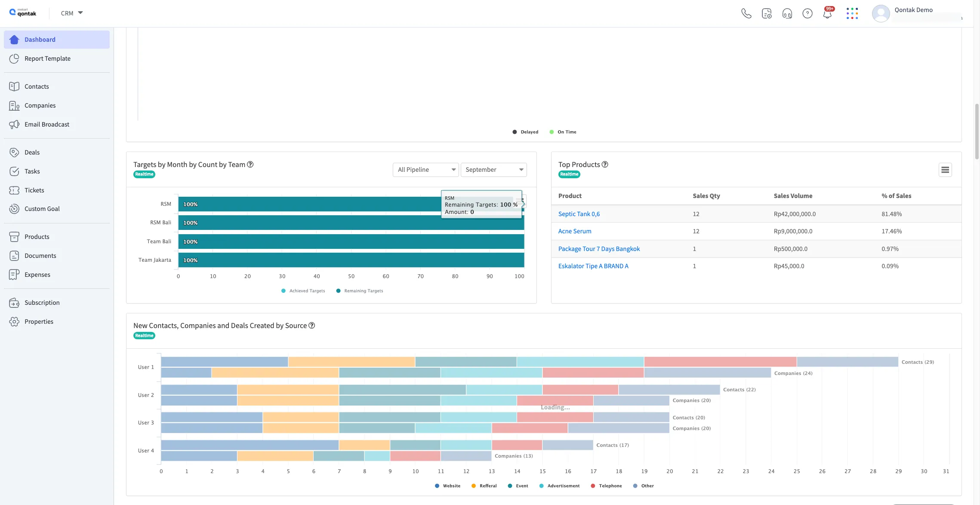Open the phone call icon in header
The width and height of the screenshot is (980, 505).
coord(746,13)
